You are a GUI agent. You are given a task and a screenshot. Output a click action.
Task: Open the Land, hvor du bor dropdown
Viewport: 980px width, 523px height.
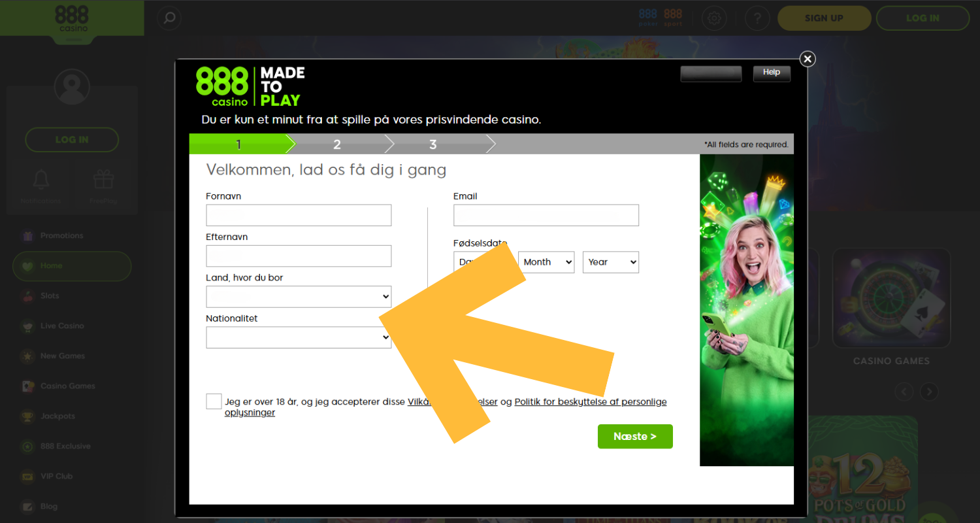tap(299, 297)
